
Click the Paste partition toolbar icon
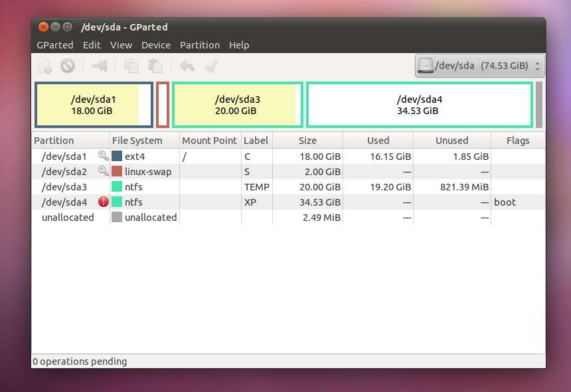[155, 66]
